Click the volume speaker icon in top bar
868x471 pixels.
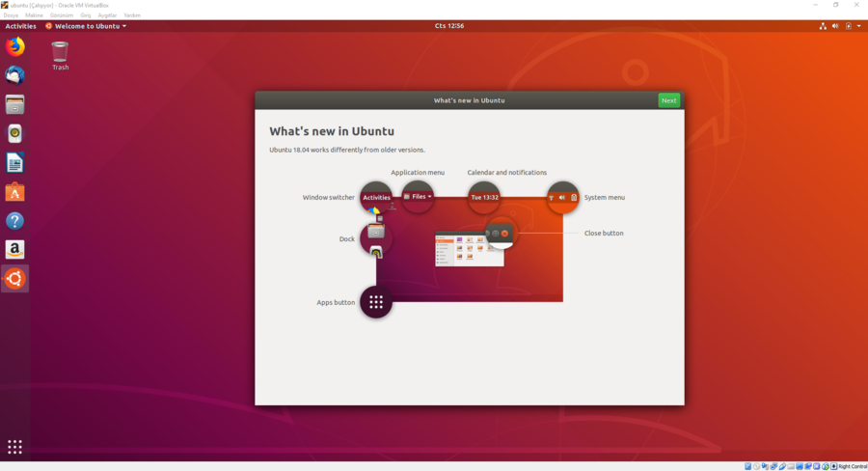point(835,26)
